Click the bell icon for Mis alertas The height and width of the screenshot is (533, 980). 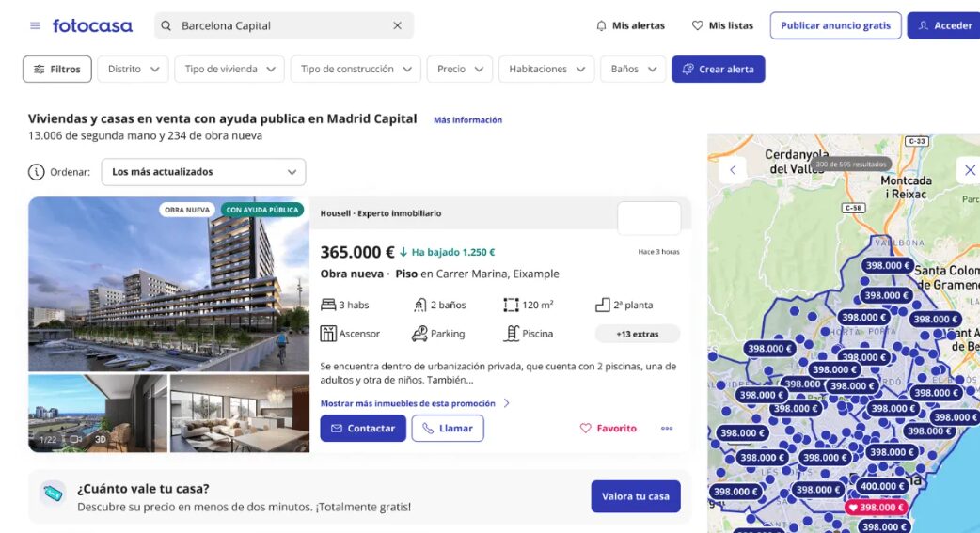tap(602, 25)
